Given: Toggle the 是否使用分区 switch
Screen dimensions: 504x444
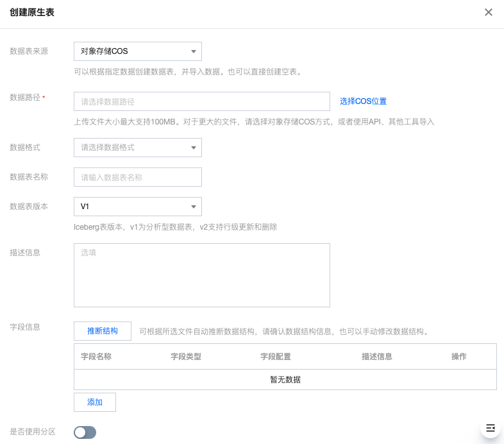Looking at the screenshot, I should (x=85, y=432).
